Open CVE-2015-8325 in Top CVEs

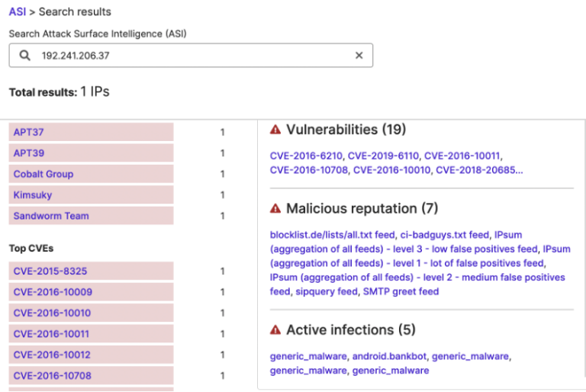pyautogui.click(x=92, y=271)
